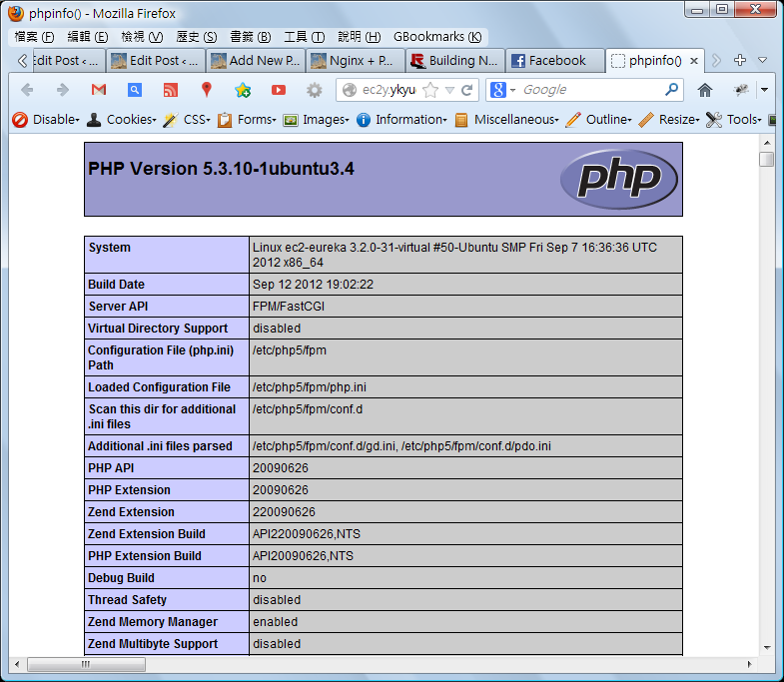This screenshot has height=682, width=784.
Task: Switch to the Facebook tab
Action: click(x=554, y=60)
